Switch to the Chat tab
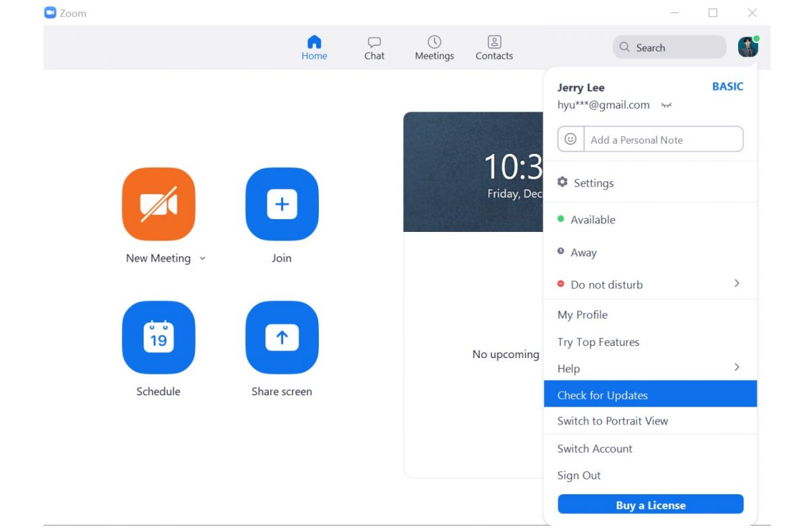 tap(374, 48)
